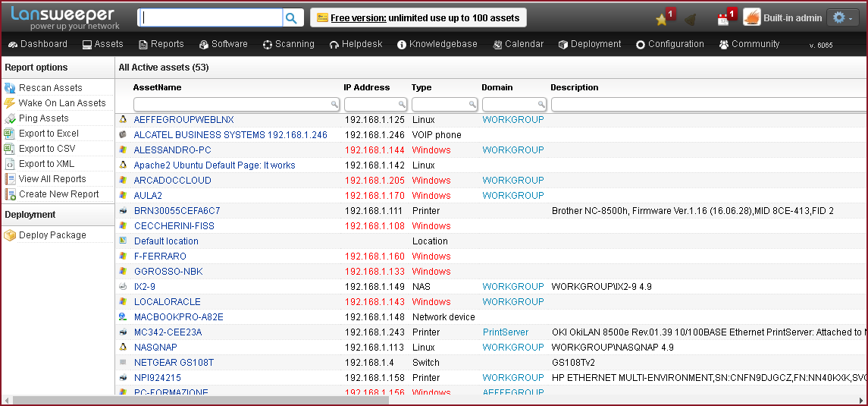
Task: Click the PrintServer domain link
Action: 506,332
